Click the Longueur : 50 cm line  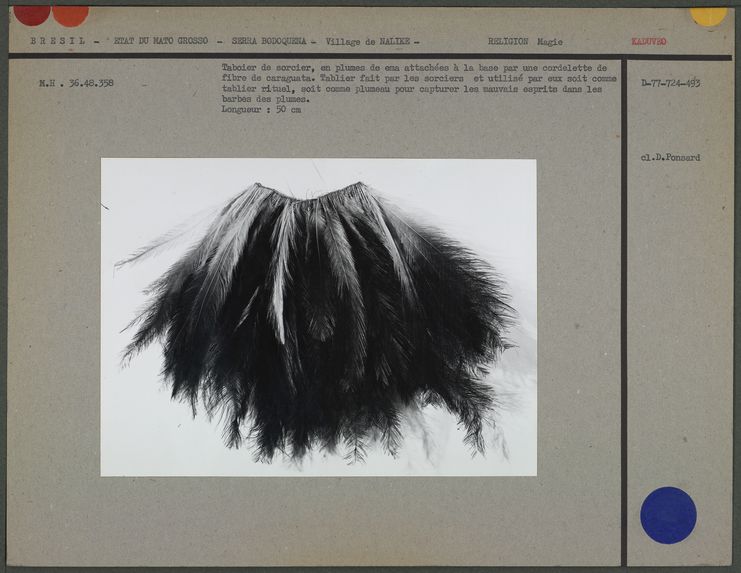click(261, 110)
